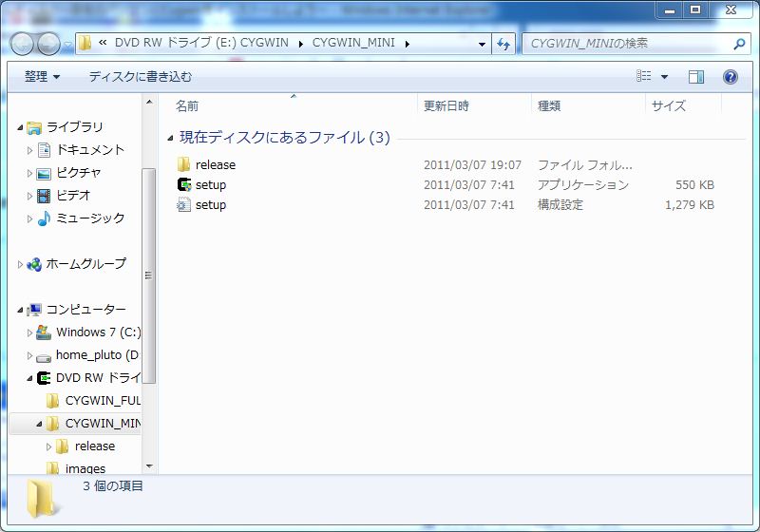The width and height of the screenshot is (760, 532).
Task: Open the view options dropdown arrow
Action: (x=664, y=77)
